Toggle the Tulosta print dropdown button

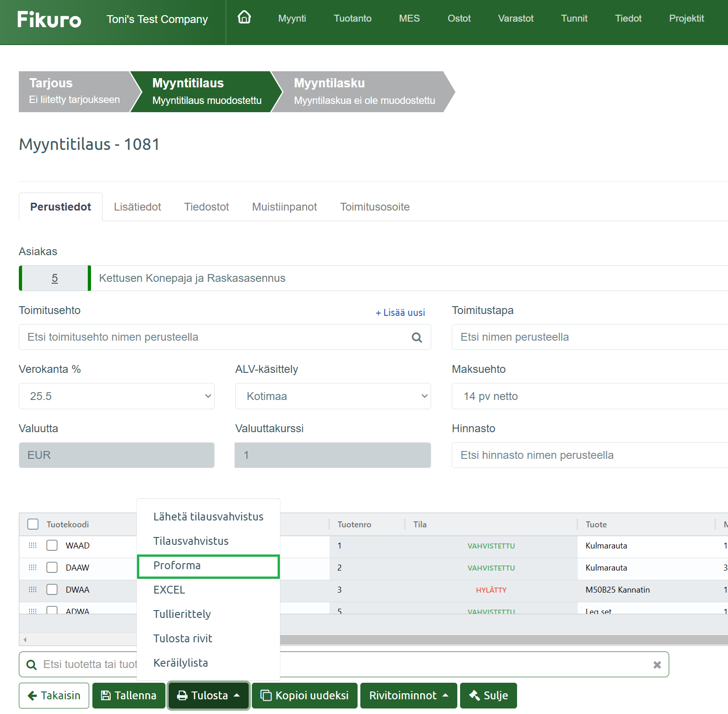[x=209, y=696]
